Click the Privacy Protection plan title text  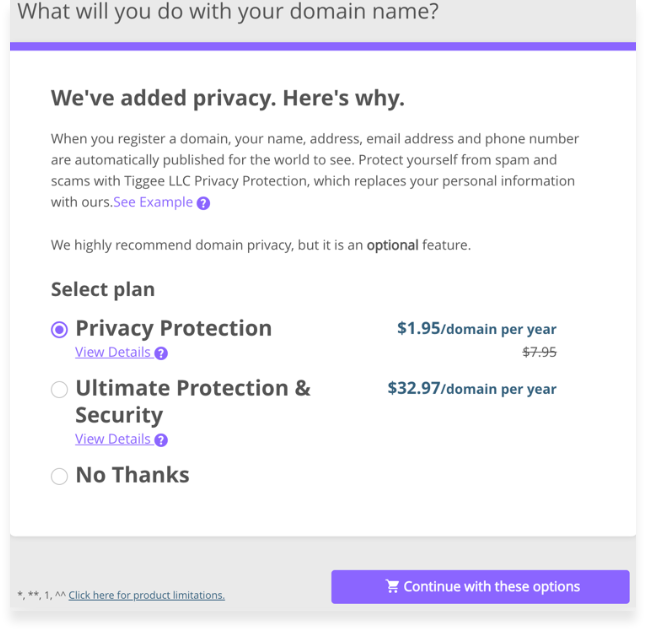pos(173,328)
